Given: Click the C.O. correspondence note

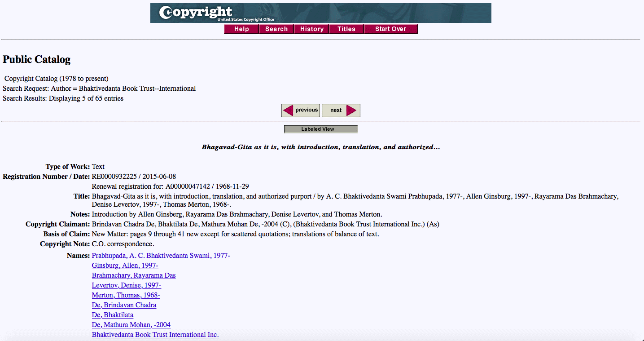Looking at the screenshot, I should point(123,244).
